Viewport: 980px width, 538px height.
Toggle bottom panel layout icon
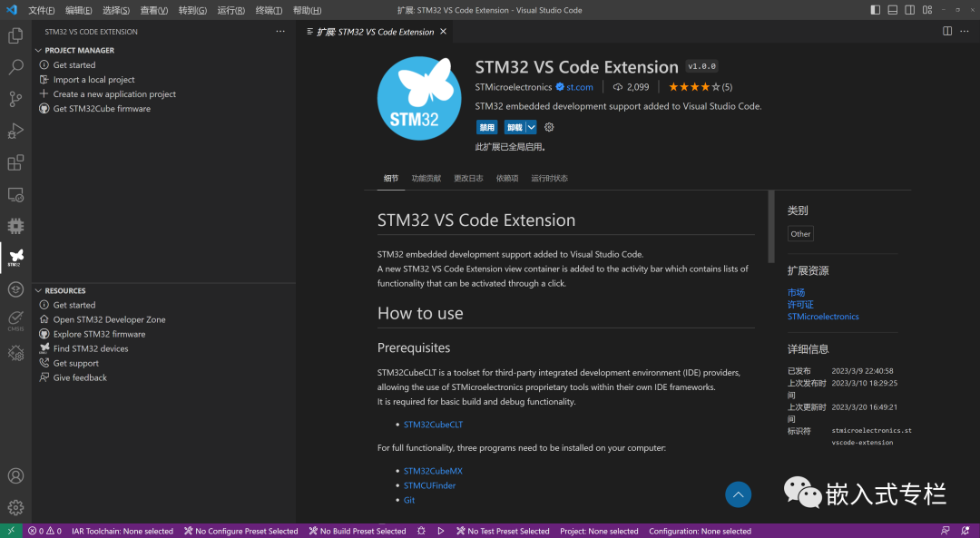893,10
